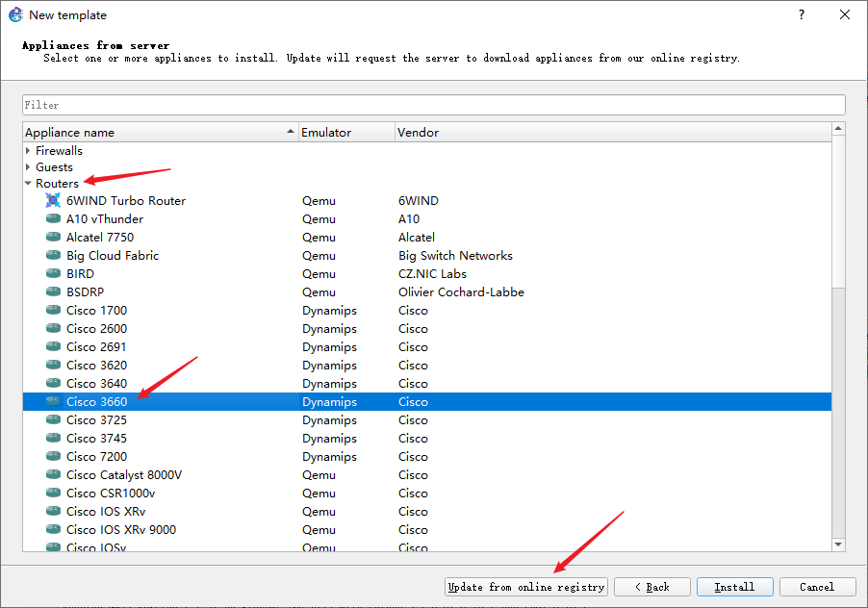The height and width of the screenshot is (608, 868).
Task: Click the Cisco Catalyst 8000V router icon
Action: click(x=53, y=474)
